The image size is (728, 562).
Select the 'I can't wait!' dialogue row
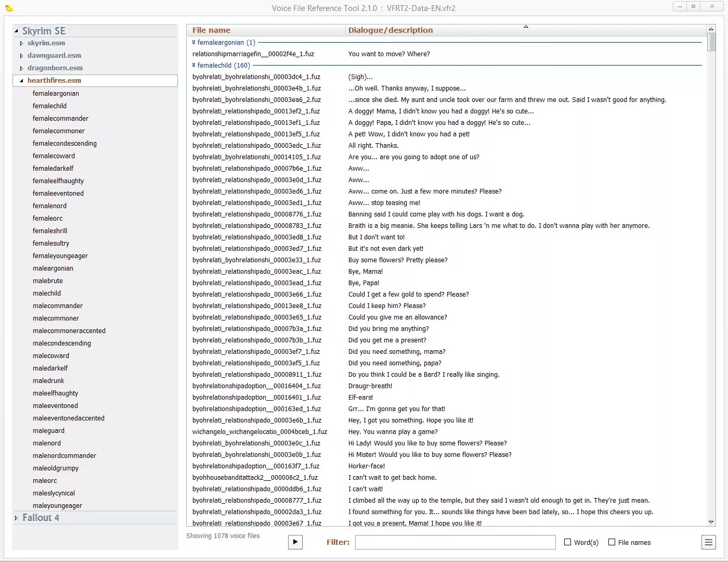[446, 489]
